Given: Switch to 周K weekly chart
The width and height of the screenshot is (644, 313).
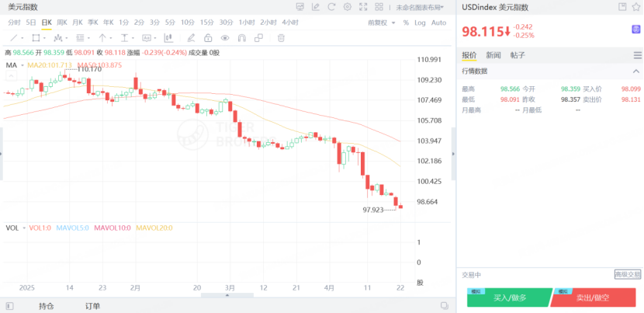Looking at the screenshot, I should pyautogui.click(x=62, y=23).
